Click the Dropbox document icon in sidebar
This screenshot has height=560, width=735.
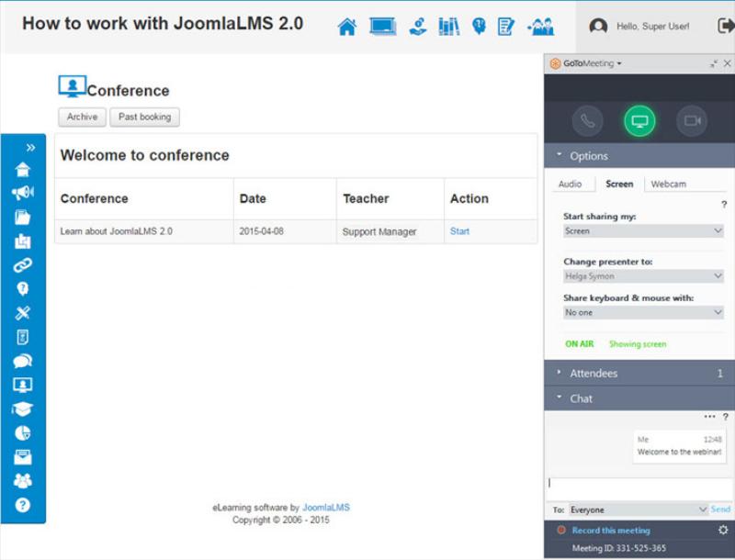[22, 337]
